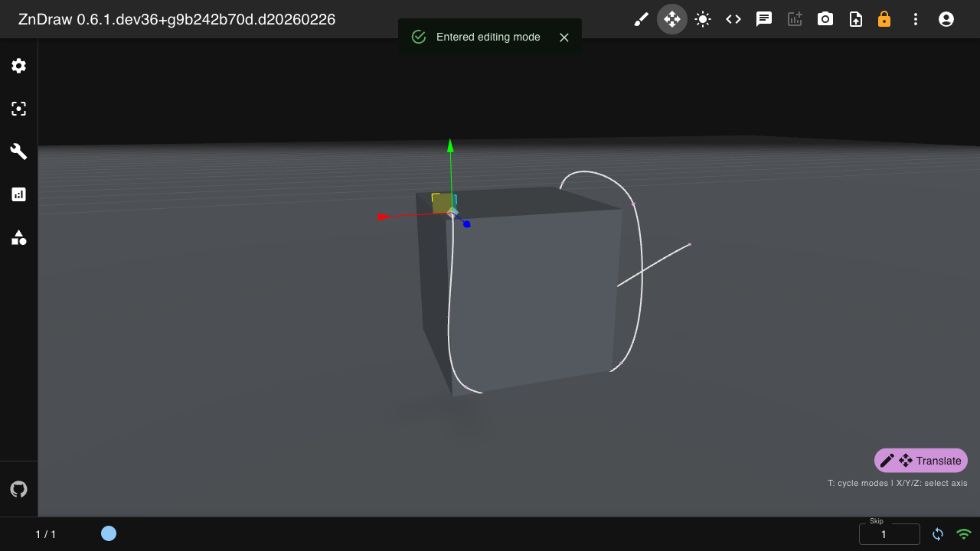Click the red X-axis gizmo arrow

(x=385, y=217)
